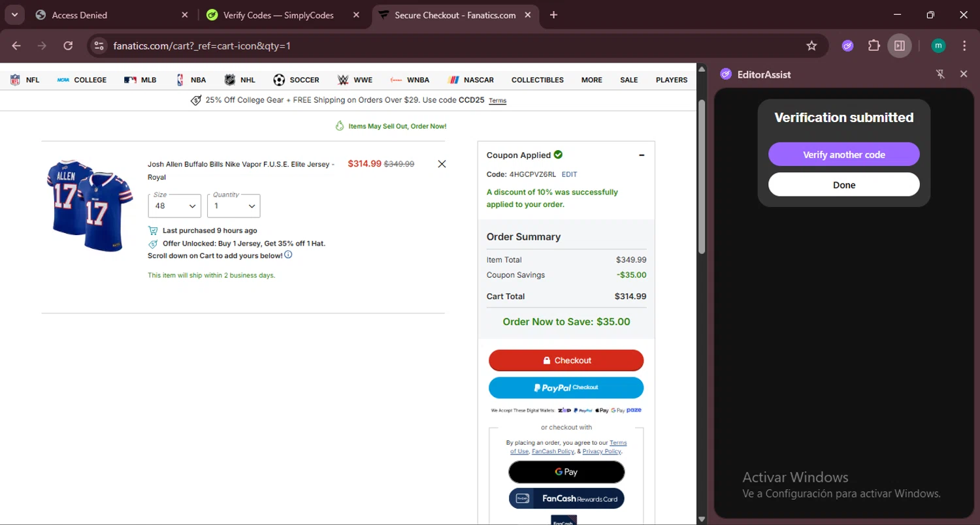This screenshot has height=525, width=980.
Task: Toggle the browser side panel button
Action: pyautogui.click(x=900, y=46)
